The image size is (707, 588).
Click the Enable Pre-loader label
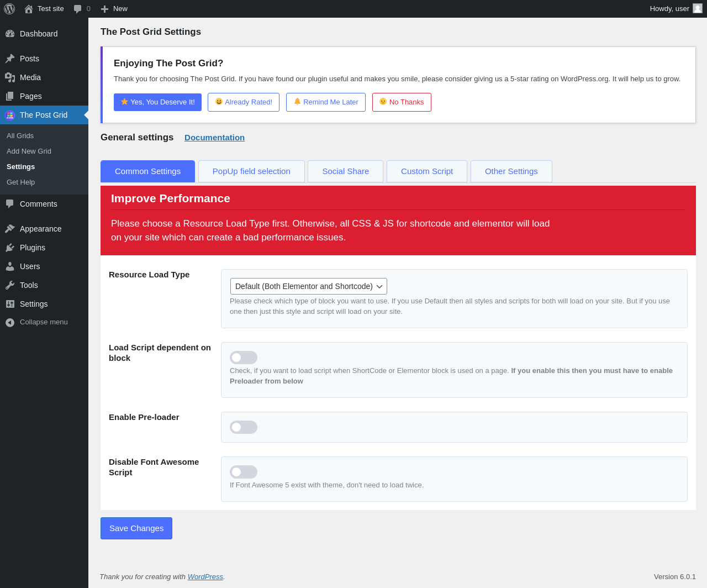pyautogui.click(x=144, y=417)
